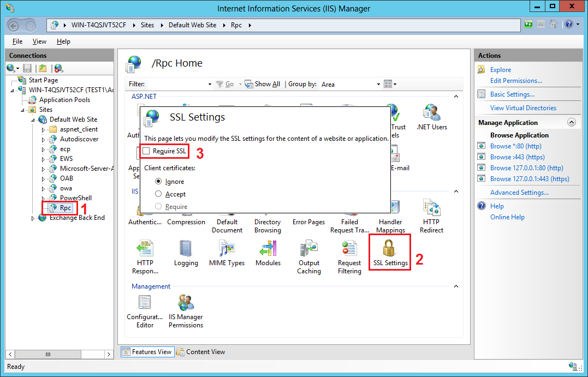Open the Logging feature icon
Viewport: 588px width, 377px height.
pos(186,252)
